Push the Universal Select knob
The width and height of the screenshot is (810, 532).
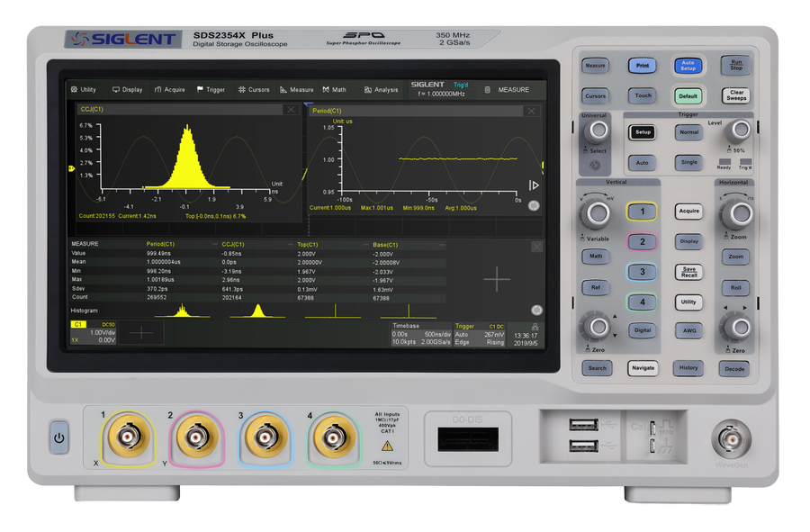(597, 131)
